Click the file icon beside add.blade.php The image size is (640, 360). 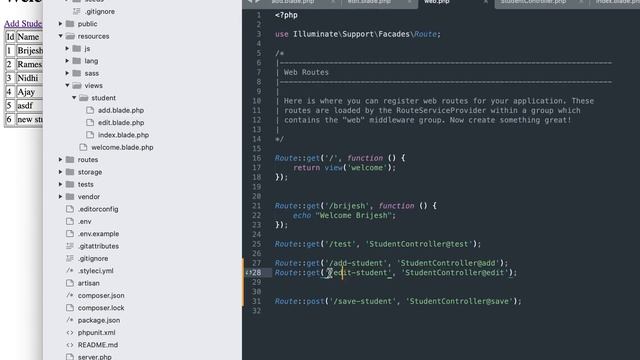(x=90, y=110)
